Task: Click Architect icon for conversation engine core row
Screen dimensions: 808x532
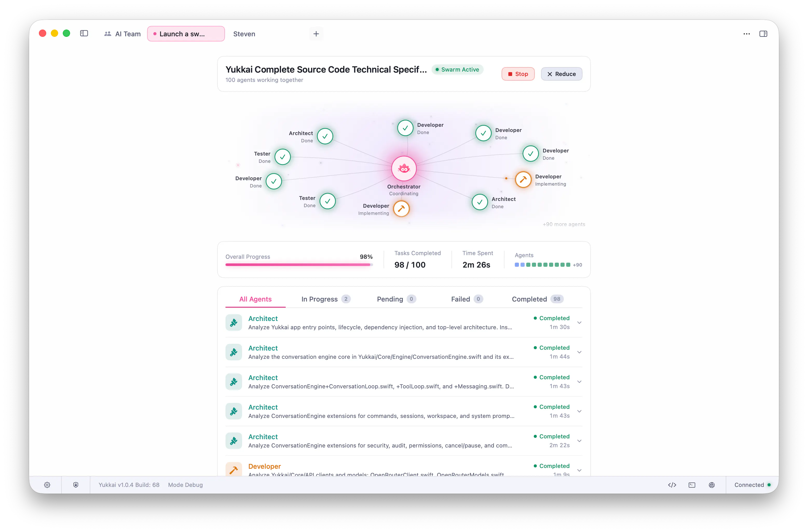Action: click(x=234, y=352)
